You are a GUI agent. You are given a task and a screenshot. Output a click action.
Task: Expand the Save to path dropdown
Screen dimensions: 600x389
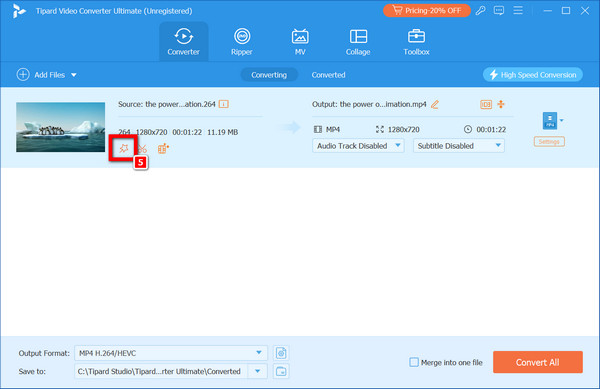(x=258, y=371)
